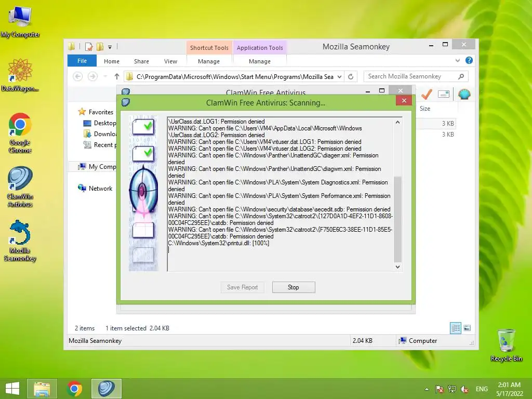The height and width of the screenshot is (399, 532).
Task: Click printui.dll line in scan log
Action: pyautogui.click(x=219, y=243)
